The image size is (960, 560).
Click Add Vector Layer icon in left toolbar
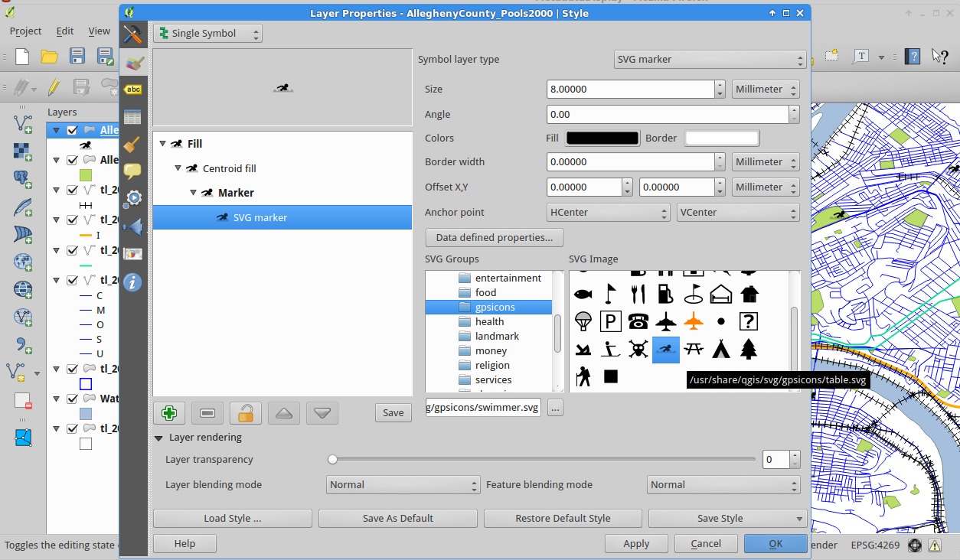click(23, 123)
